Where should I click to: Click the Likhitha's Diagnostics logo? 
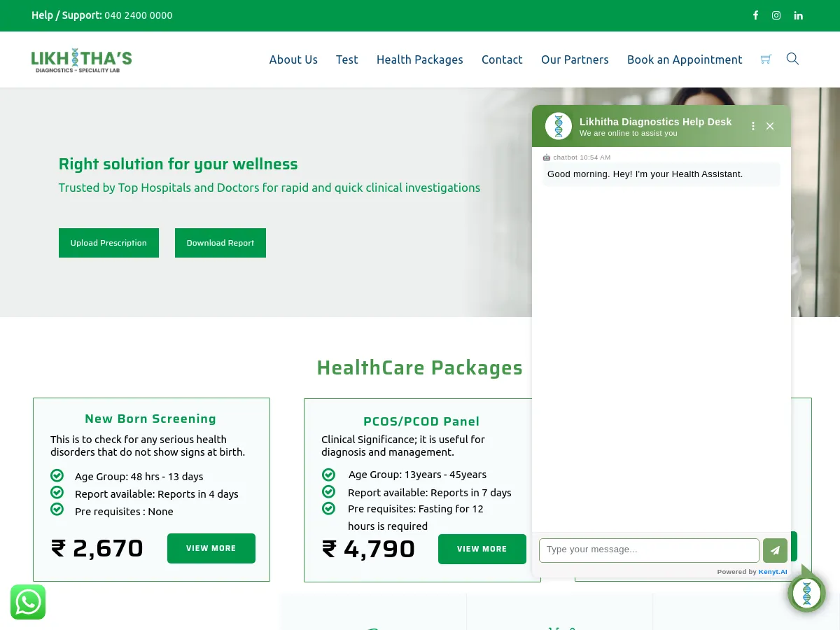point(81,61)
